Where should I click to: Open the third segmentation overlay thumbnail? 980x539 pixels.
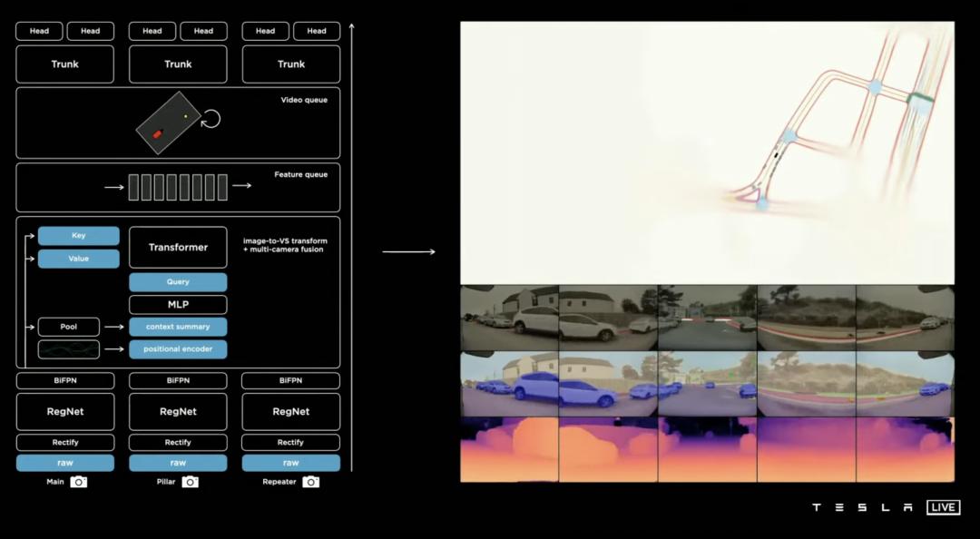[708, 384]
